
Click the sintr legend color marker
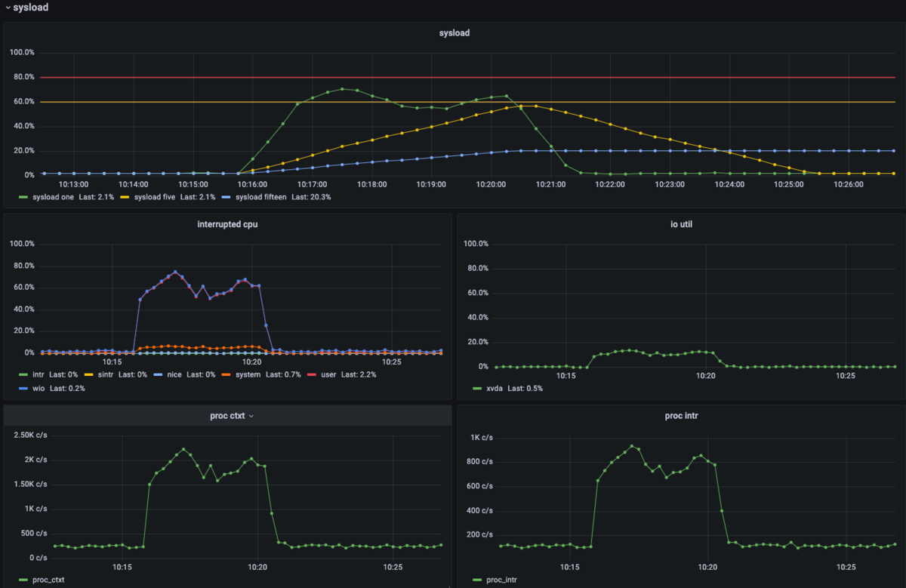tap(88, 374)
